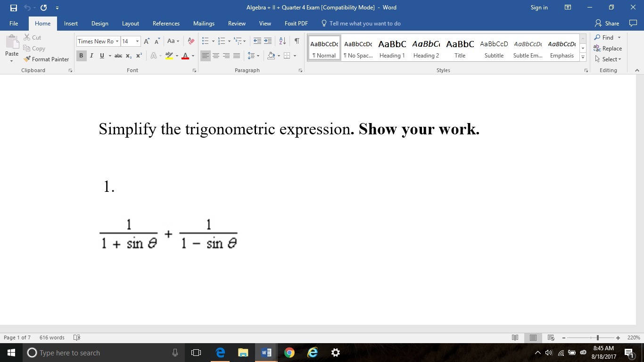644x362 pixels.
Task: Open the Times New Roman font name dropdown
Action: pos(117,41)
